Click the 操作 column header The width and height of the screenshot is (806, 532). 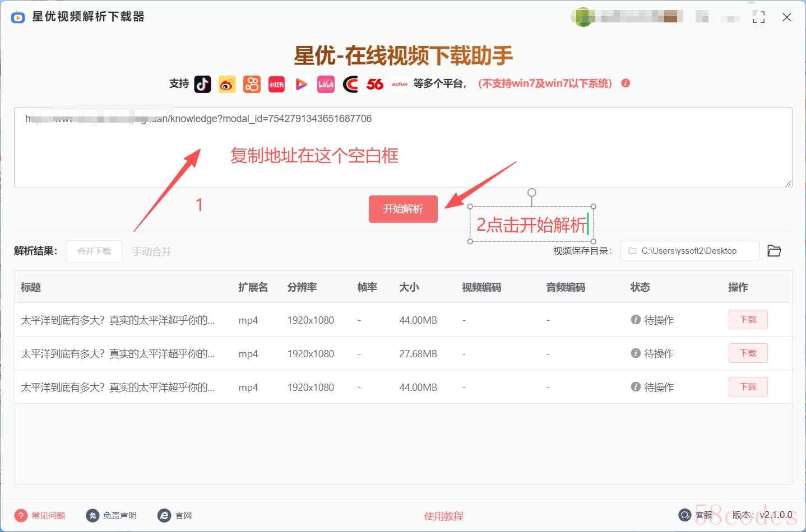738,287
